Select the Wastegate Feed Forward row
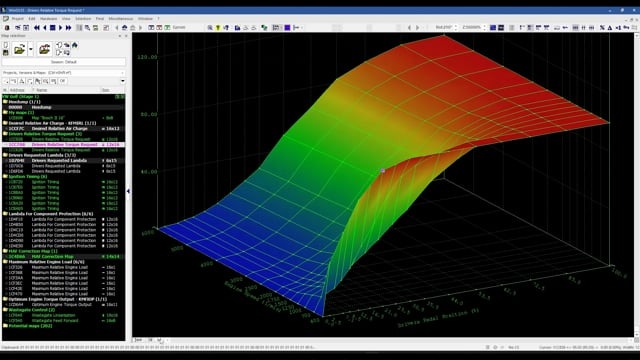The image size is (640, 360). click(63, 320)
